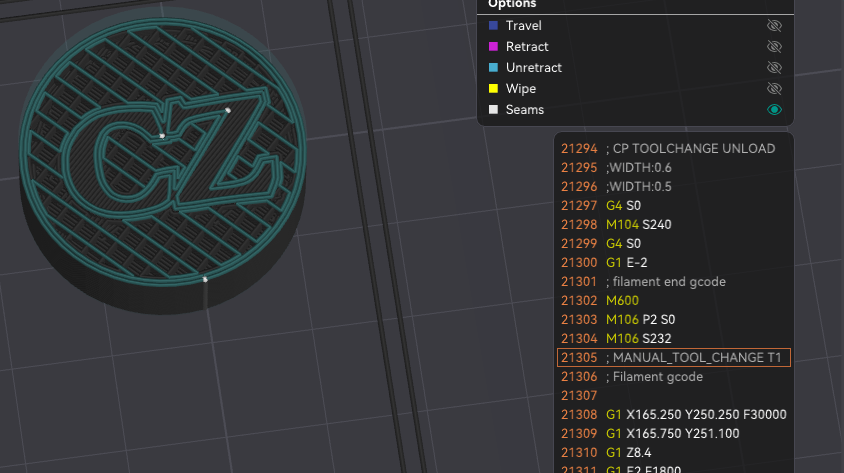
Task: Pick the yellow Wipe color swatch
Action: [493, 89]
